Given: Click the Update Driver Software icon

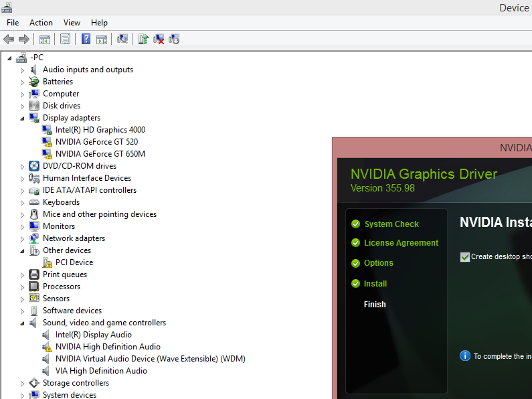Looking at the screenshot, I should (143, 39).
